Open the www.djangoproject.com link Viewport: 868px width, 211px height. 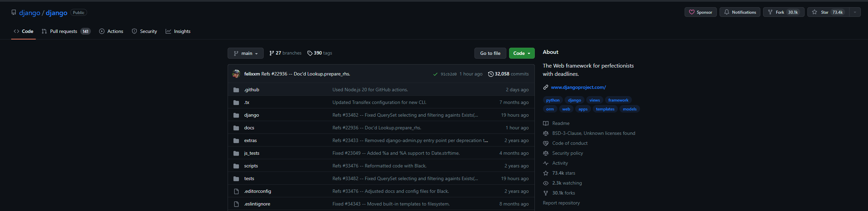[578, 87]
